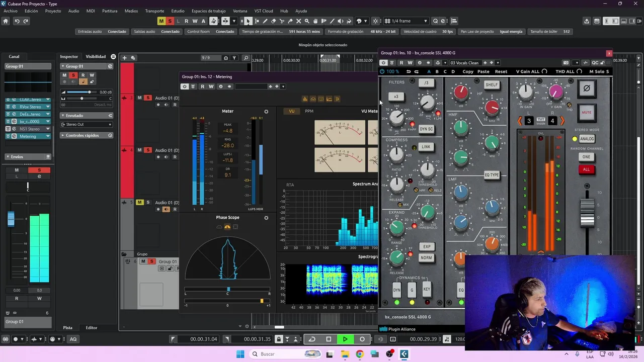Unsolo track 4 Audio 01
Screen dimensions: 644x362
click(x=148, y=150)
